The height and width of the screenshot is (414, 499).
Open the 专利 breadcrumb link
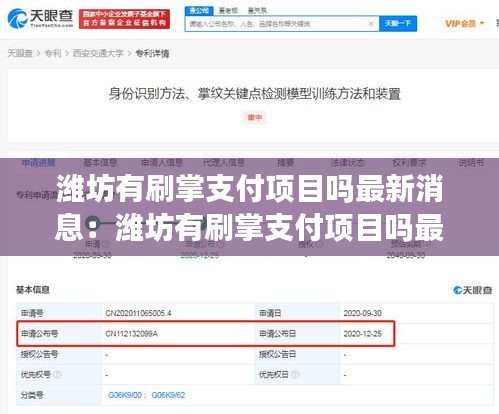53,53
